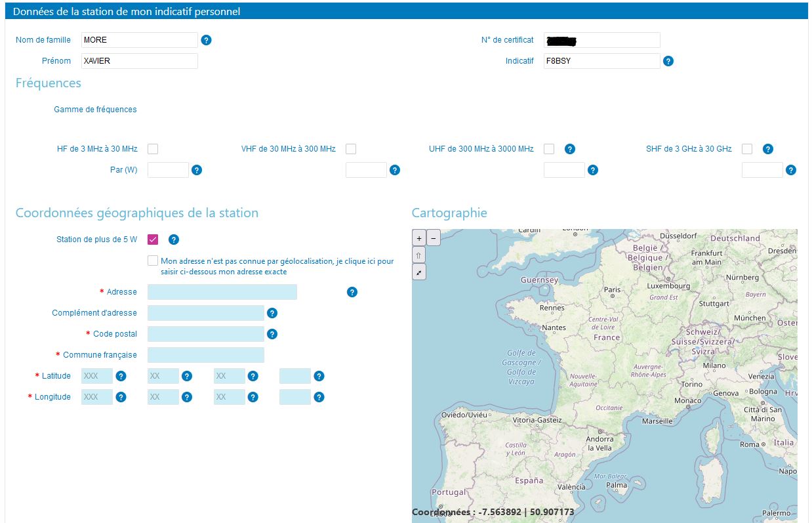812x523 pixels.
Task: Click Paris on the map
Action: (x=612, y=289)
